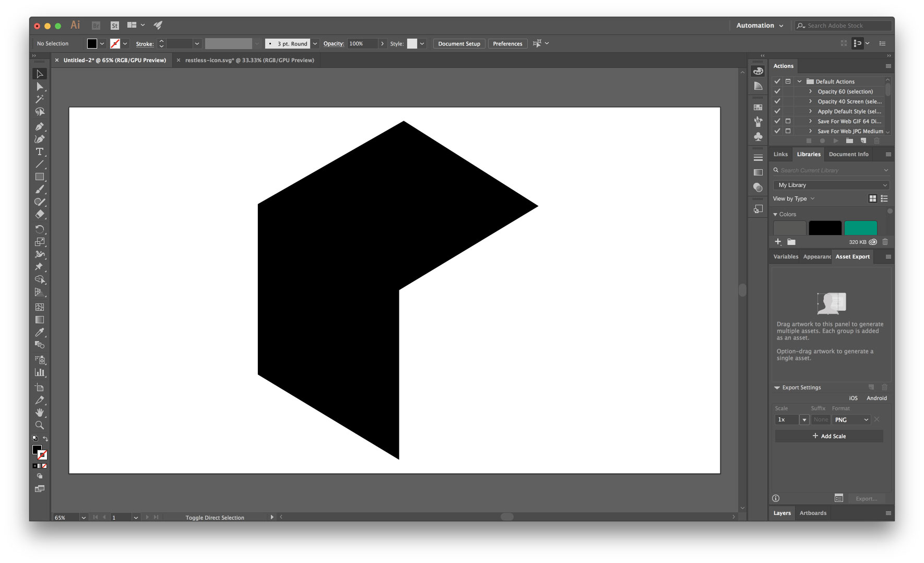Switch to the Document Info tab
The width and height of the screenshot is (924, 563).
point(848,154)
